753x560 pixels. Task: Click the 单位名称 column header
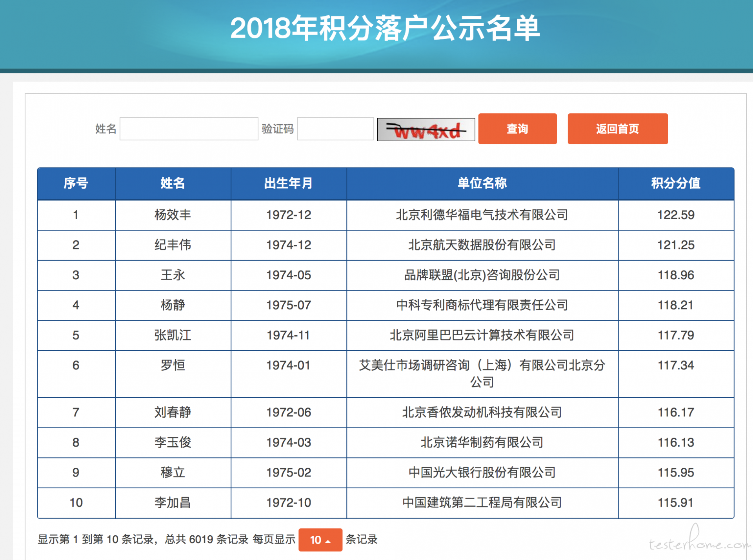tap(482, 183)
